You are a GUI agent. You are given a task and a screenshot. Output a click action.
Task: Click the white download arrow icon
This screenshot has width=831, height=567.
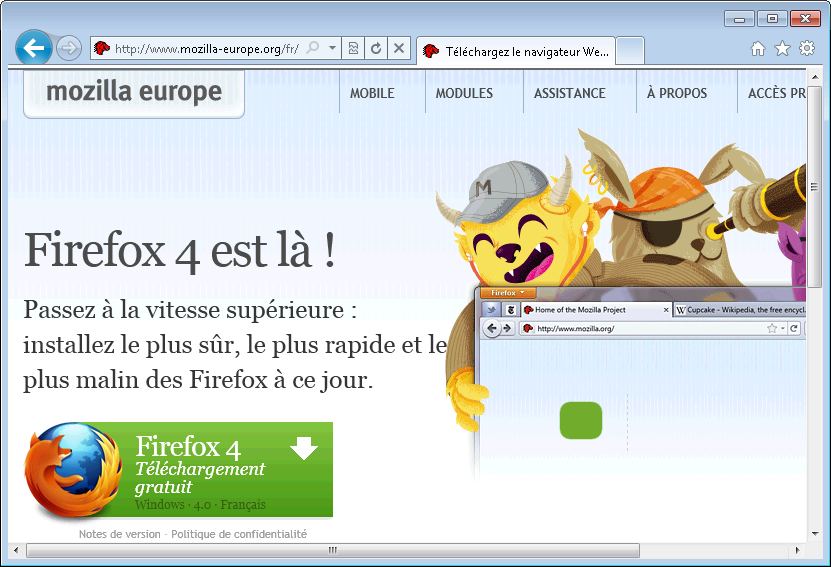tap(304, 448)
